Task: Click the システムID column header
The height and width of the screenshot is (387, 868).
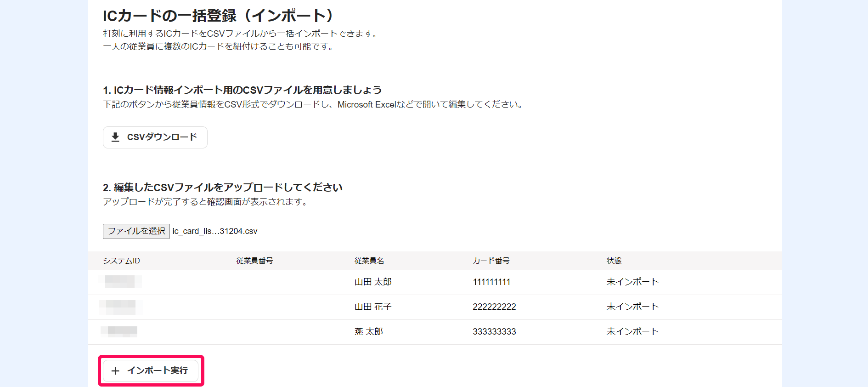Action: coord(121,261)
